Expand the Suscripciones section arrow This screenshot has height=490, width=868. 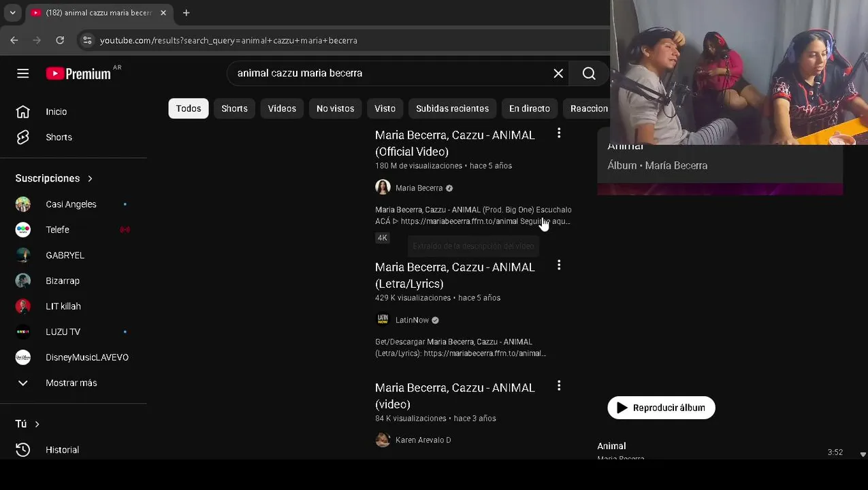point(90,178)
